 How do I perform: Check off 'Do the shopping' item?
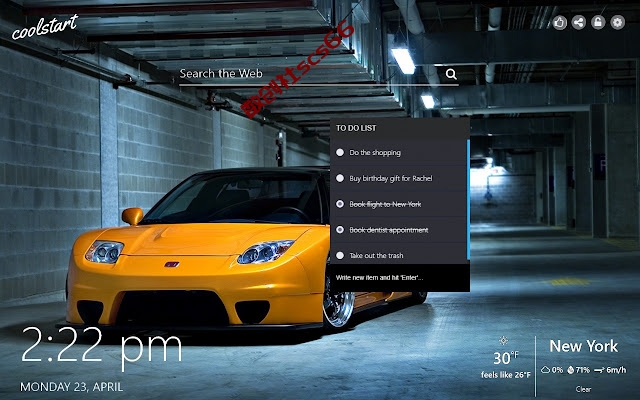(340, 152)
